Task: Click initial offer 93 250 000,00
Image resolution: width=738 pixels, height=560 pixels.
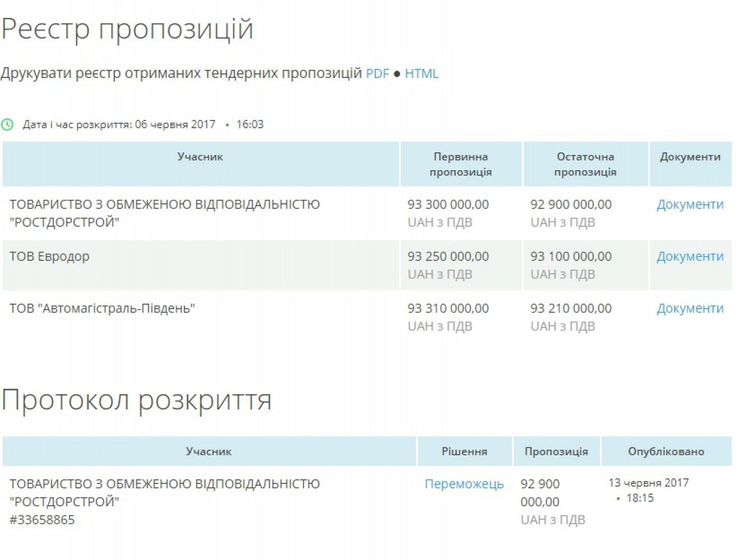Action: (x=448, y=256)
